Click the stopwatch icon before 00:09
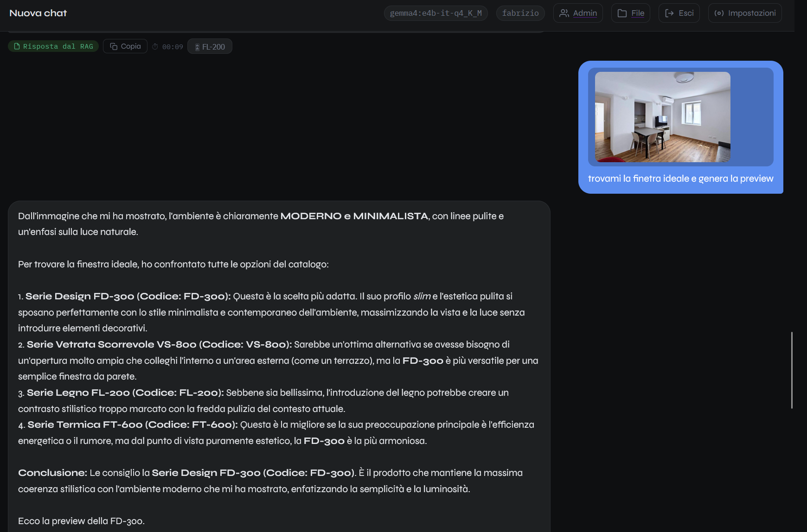The width and height of the screenshot is (807, 532). point(155,47)
